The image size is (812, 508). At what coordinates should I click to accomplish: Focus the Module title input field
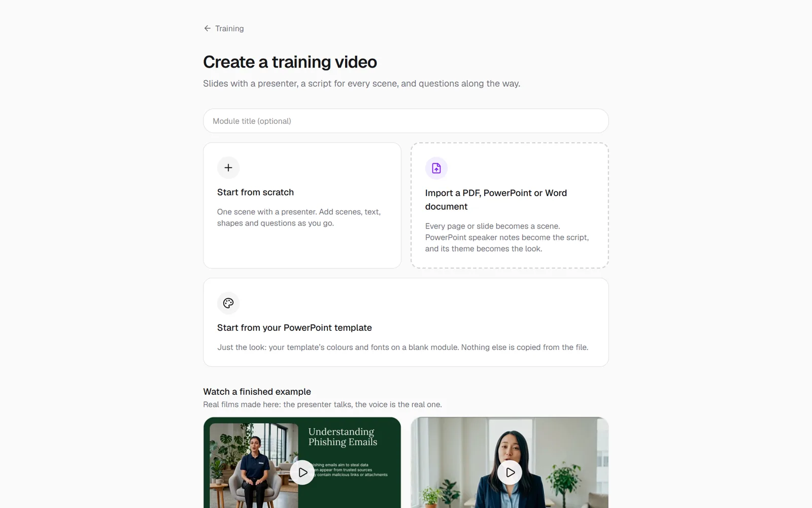(406, 121)
